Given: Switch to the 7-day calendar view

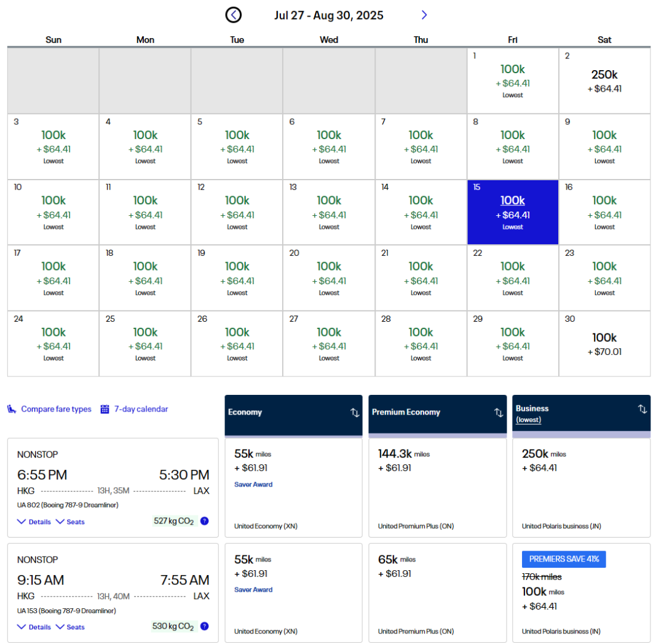Looking at the screenshot, I should click(x=141, y=409).
